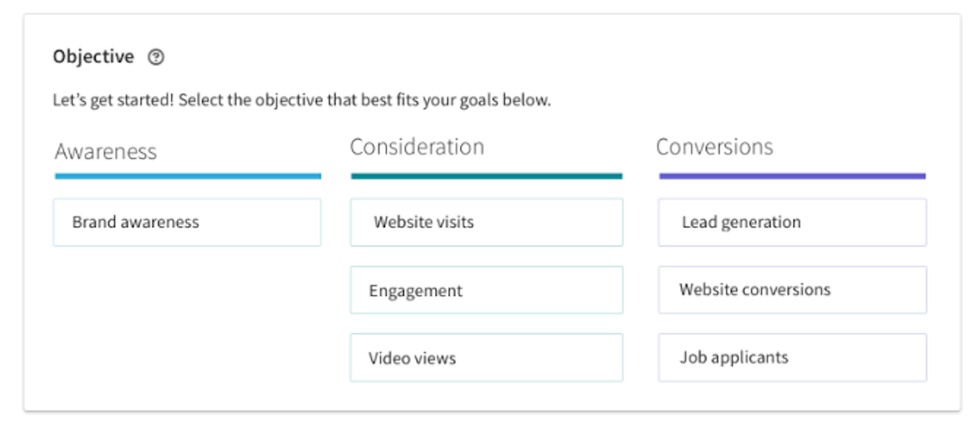Click the Objective section title
Image resolution: width=980 pixels, height=425 pixels.
94,56
